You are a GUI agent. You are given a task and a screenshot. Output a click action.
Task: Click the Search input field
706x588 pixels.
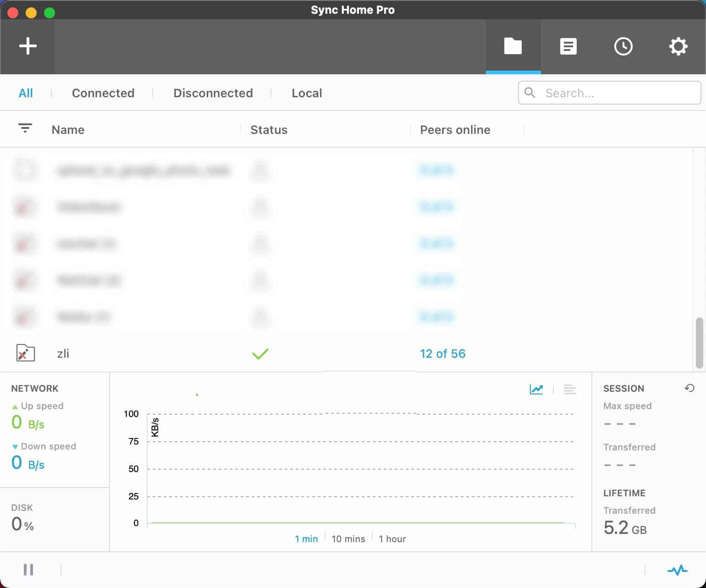[609, 93]
